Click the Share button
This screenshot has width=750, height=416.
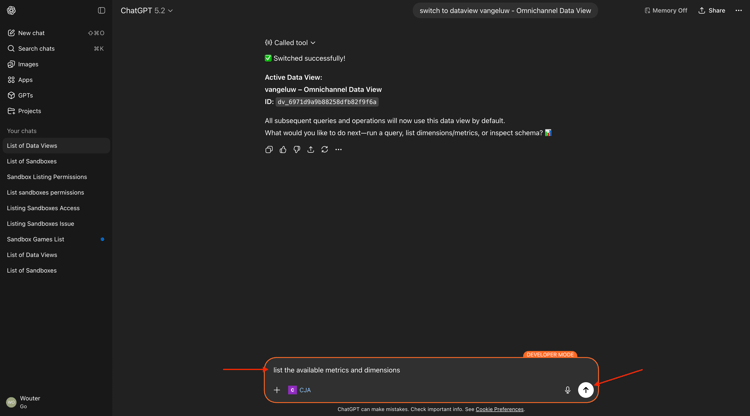(712, 11)
